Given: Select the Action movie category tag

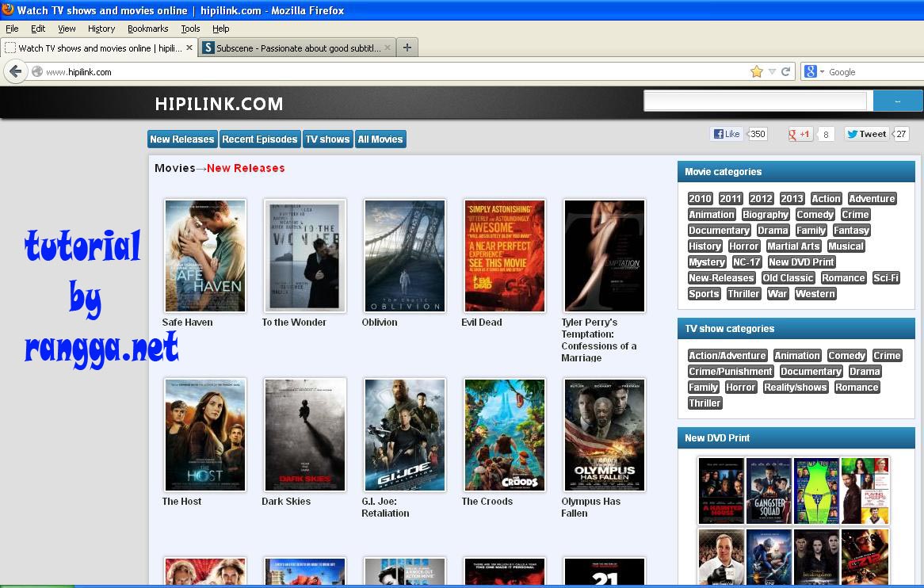Looking at the screenshot, I should (827, 199).
